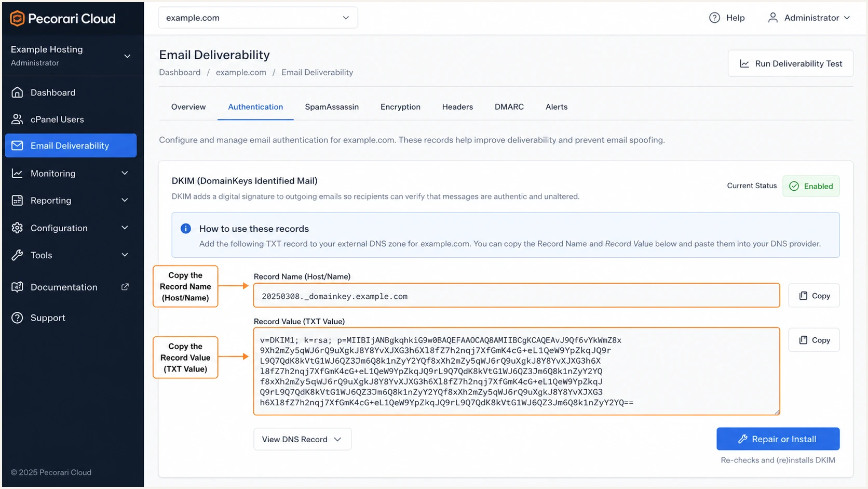This screenshot has height=489, width=868.
Task: Go to Dashboard in the sidebar
Action: [72, 92]
